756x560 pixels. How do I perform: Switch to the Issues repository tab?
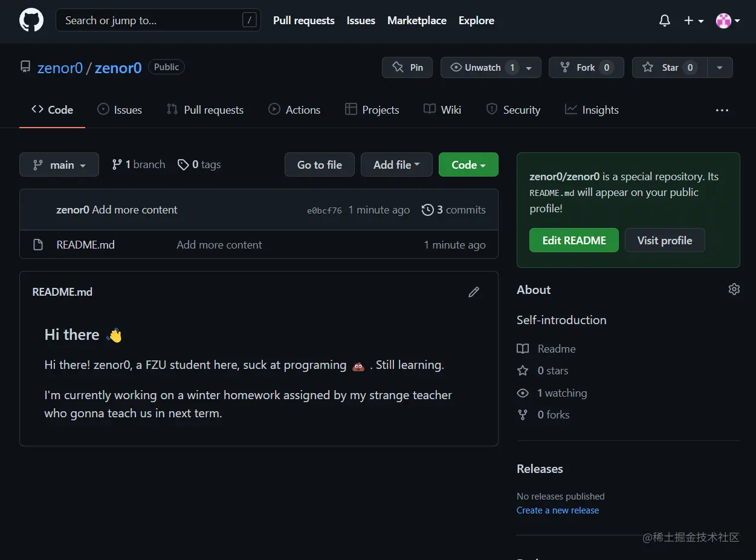[120, 110]
